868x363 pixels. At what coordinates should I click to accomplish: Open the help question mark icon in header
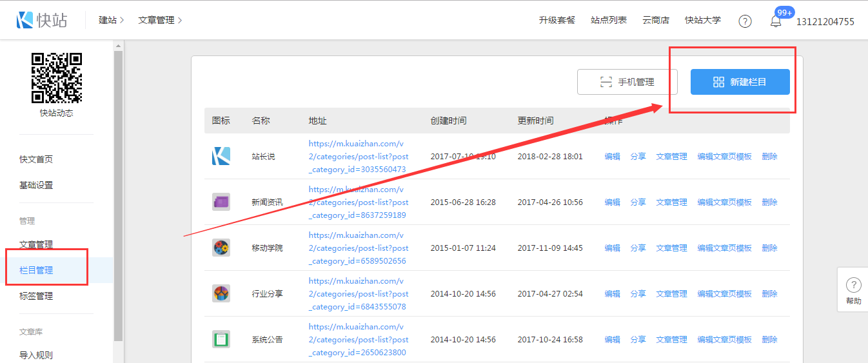click(745, 21)
